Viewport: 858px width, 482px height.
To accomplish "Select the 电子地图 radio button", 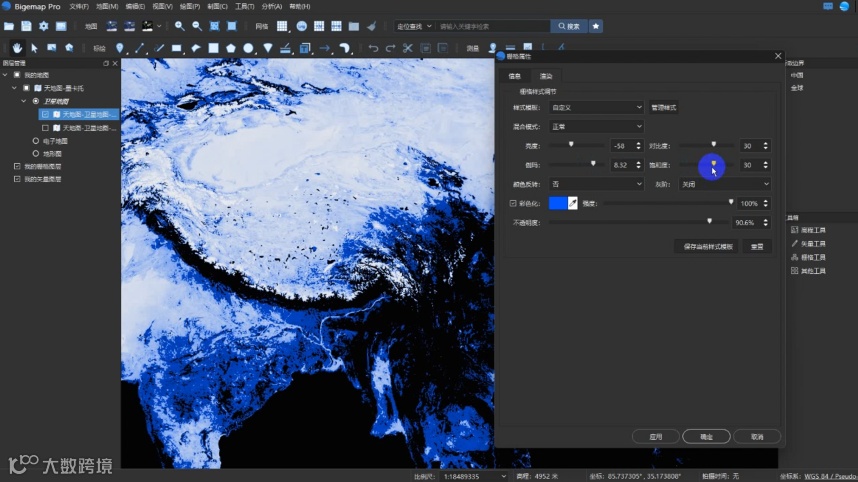I will (36, 141).
